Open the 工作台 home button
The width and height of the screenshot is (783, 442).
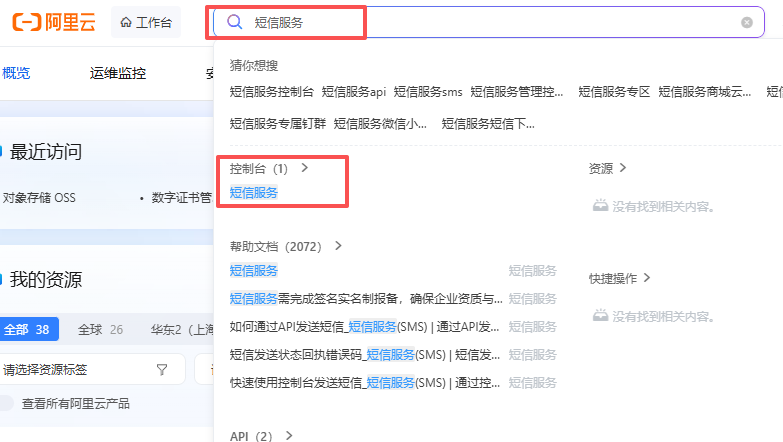[x=146, y=22]
